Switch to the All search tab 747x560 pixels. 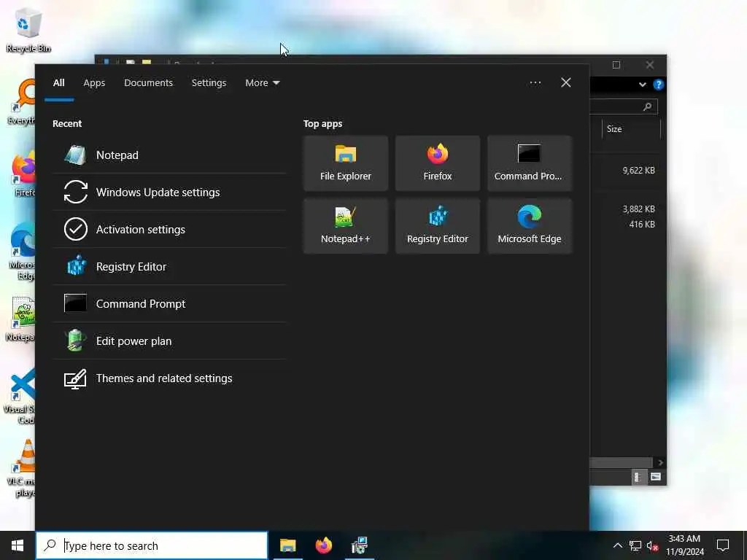coord(59,83)
